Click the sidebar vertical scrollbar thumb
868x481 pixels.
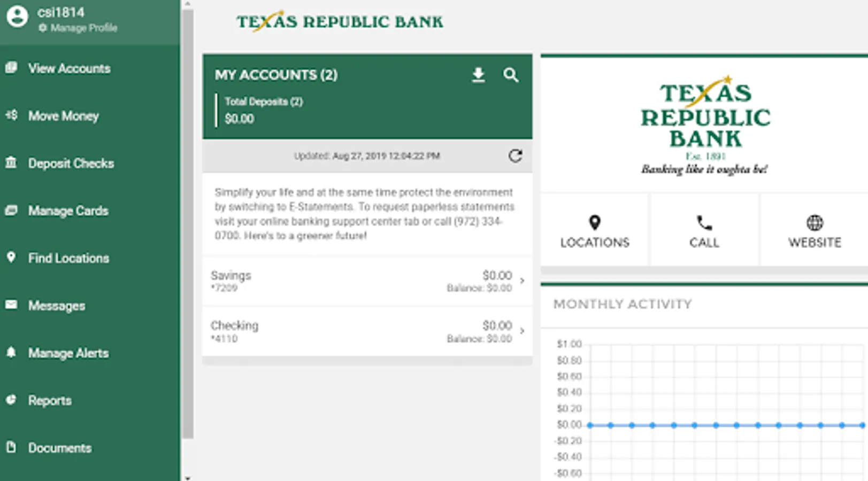click(x=187, y=223)
